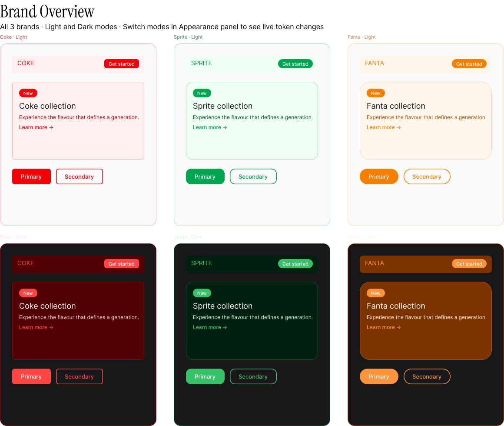Click the description text in Coke Light card
Screen dimensions: 504x426
79,117
